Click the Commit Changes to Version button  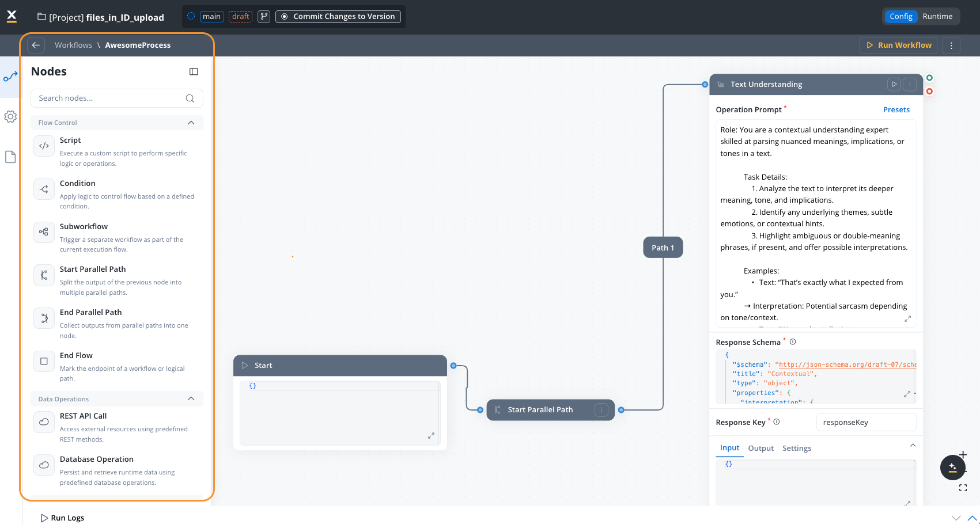pos(338,17)
